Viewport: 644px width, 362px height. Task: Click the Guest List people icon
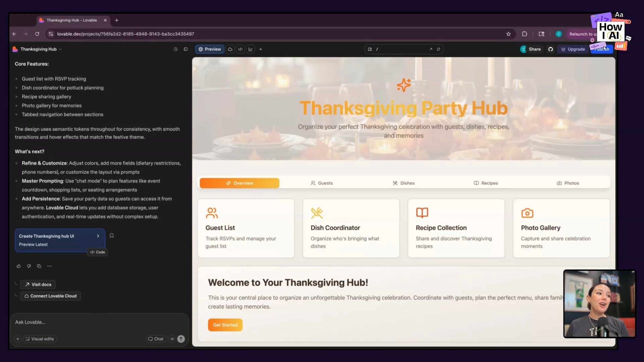(x=212, y=213)
